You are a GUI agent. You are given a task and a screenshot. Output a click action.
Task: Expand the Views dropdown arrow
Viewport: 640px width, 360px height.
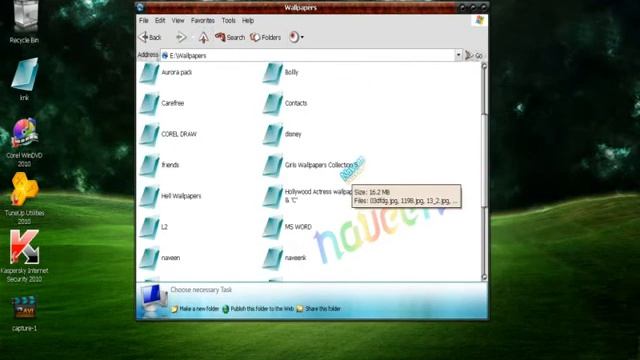point(302,37)
